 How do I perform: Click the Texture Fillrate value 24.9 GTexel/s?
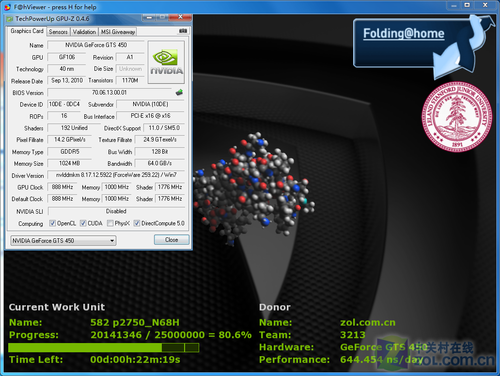159,140
